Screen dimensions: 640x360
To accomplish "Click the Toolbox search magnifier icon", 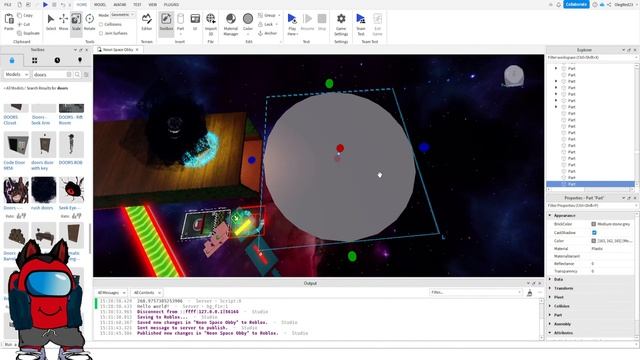I will [77, 75].
